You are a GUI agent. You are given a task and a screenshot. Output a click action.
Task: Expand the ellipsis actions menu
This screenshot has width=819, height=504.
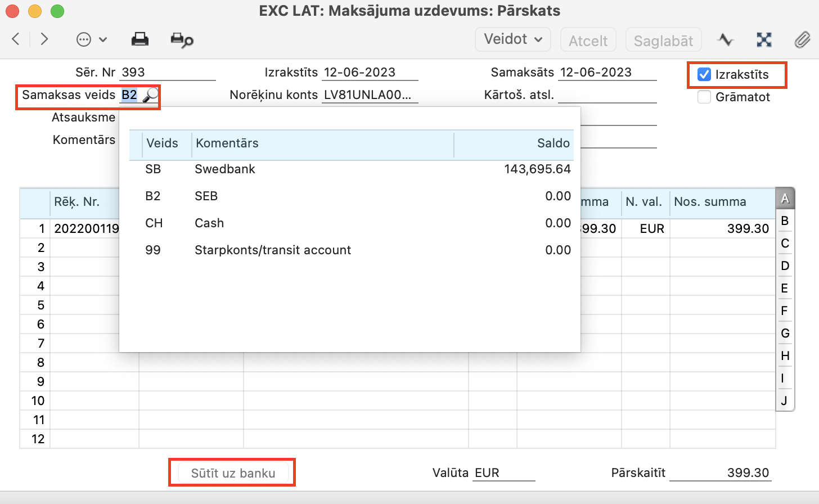[91, 39]
